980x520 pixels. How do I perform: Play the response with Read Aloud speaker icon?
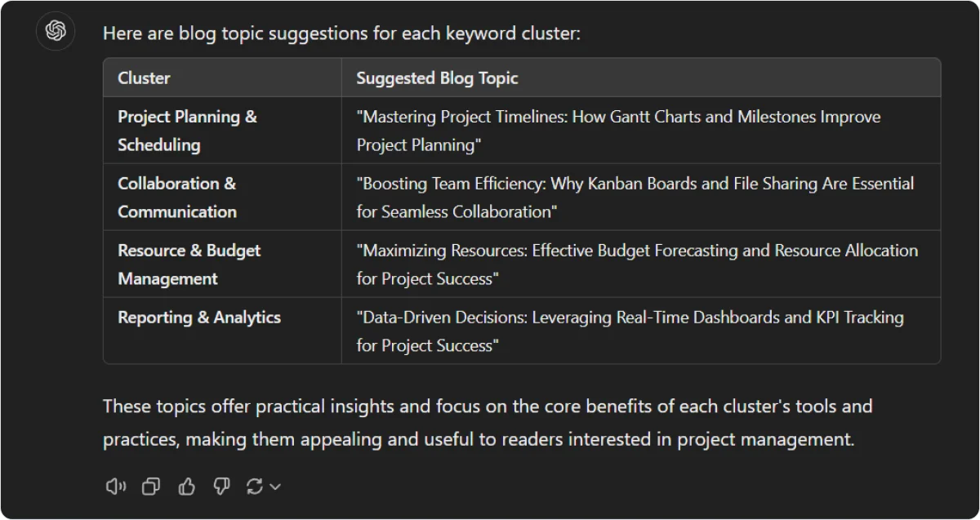tap(116, 487)
